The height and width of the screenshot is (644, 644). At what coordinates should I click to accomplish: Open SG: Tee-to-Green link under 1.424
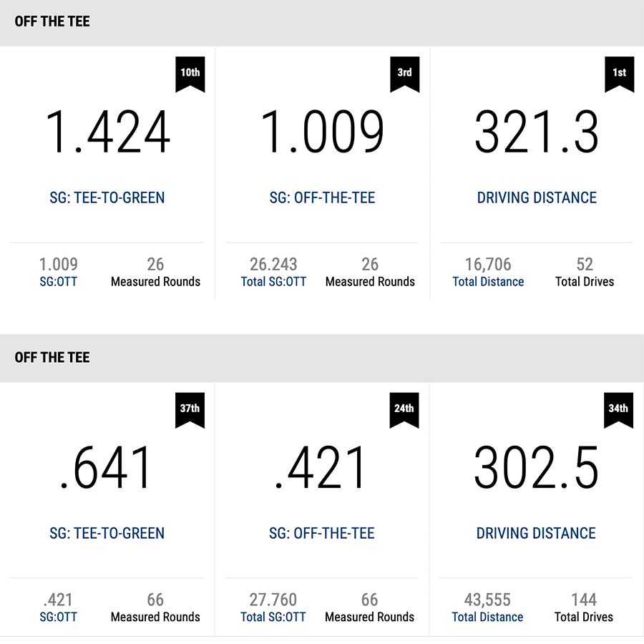107,197
